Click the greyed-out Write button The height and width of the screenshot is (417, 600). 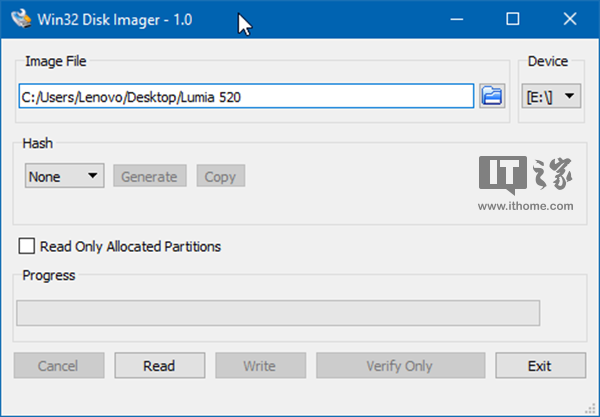[260, 366]
